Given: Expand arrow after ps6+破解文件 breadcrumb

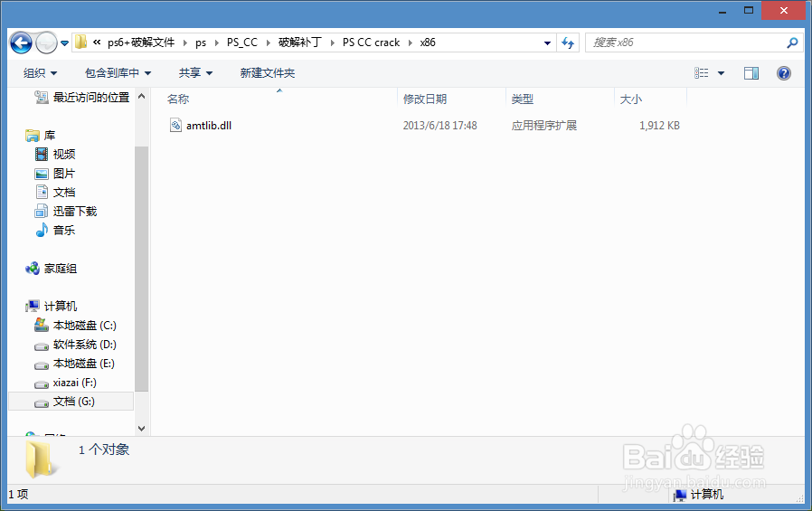Looking at the screenshot, I should coord(185,43).
